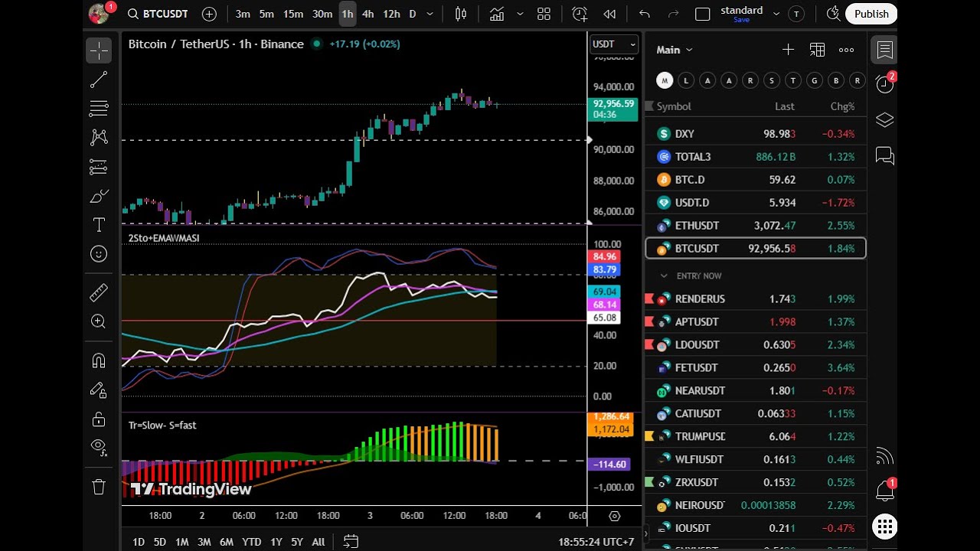Hide all drawings with eye icon
This screenshot has height=551, width=980.
tap(99, 447)
